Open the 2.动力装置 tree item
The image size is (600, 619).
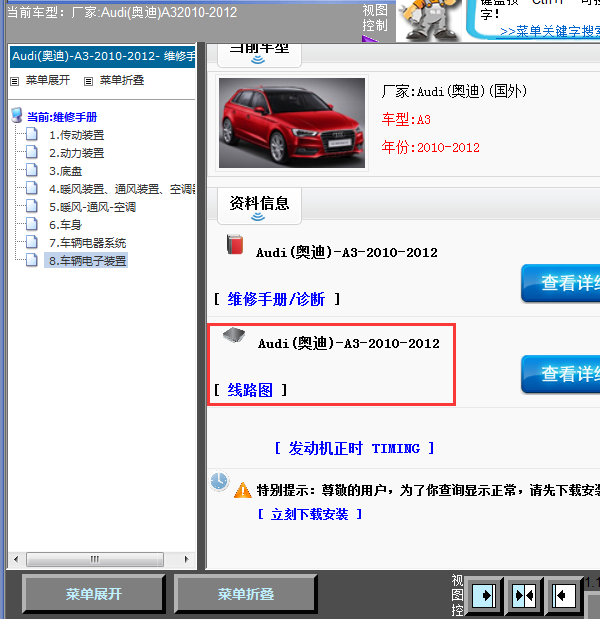click(x=76, y=153)
